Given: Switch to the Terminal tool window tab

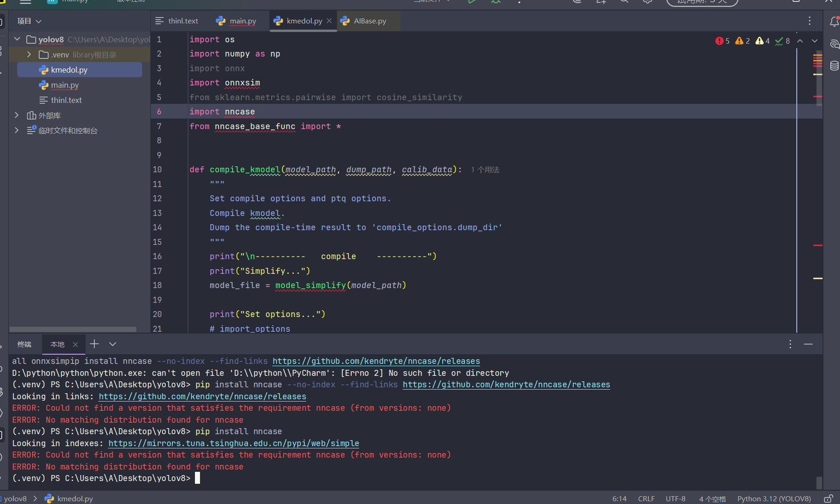Looking at the screenshot, I should coord(24,344).
